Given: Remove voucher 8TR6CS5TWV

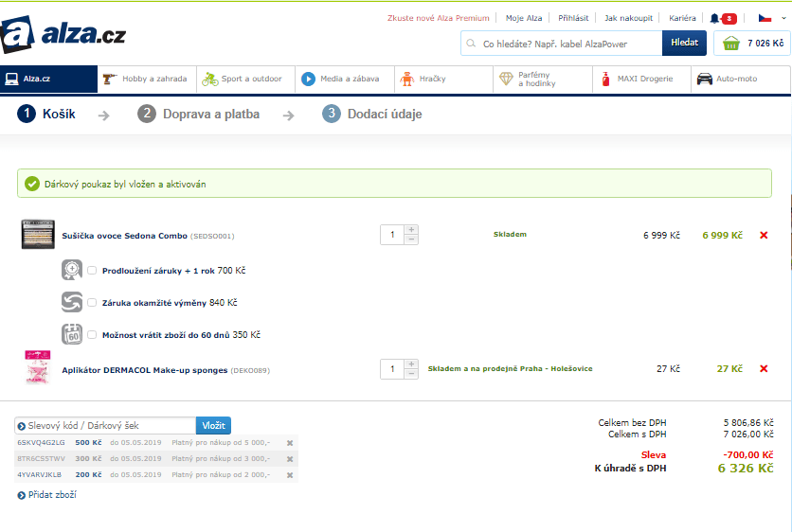Looking at the screenshot, I should tap(290, 459).
